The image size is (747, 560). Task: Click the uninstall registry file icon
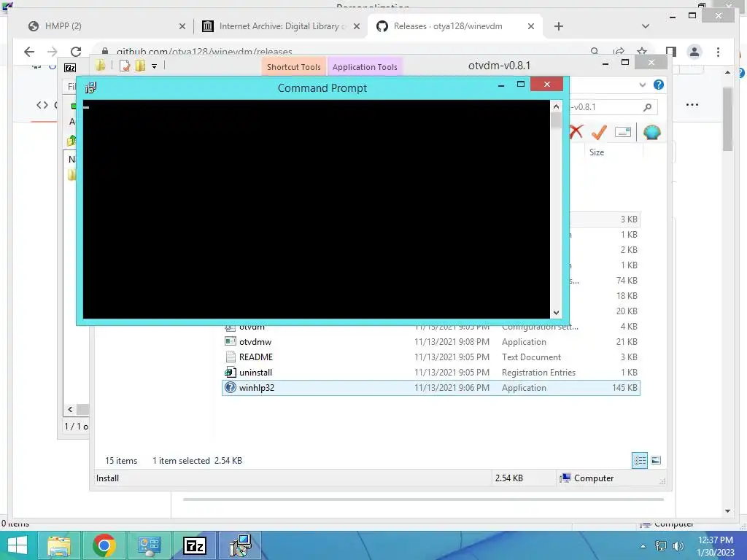[x=230, y=372]
